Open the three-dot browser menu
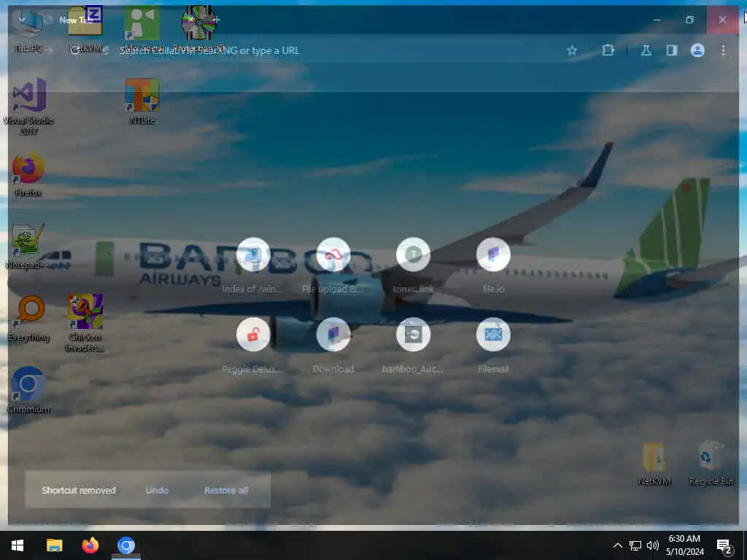Image resolution: width=747 pixels, height=560 pixels. (x=723, y=50)
